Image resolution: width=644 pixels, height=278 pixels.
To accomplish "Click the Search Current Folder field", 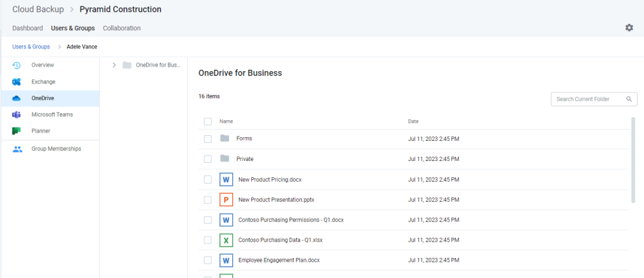I will [594, 99].
